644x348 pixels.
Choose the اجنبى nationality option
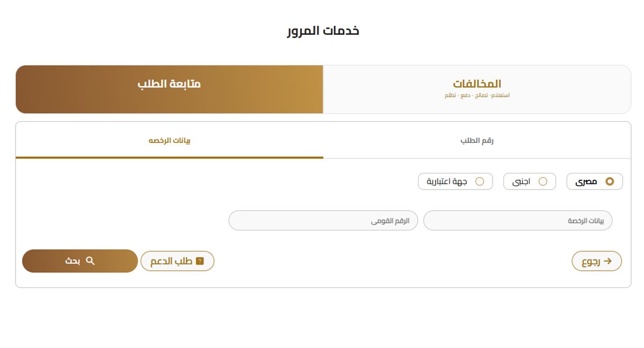(x=529, y=182)
